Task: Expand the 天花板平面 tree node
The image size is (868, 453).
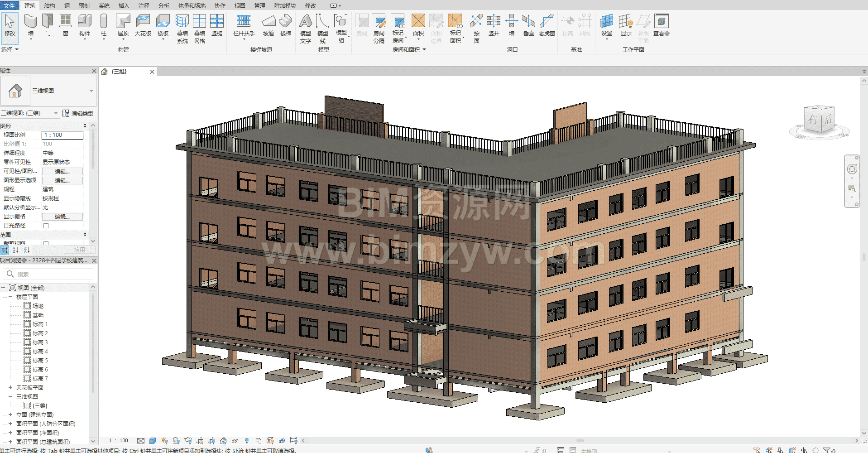Action: click(10, 388)
